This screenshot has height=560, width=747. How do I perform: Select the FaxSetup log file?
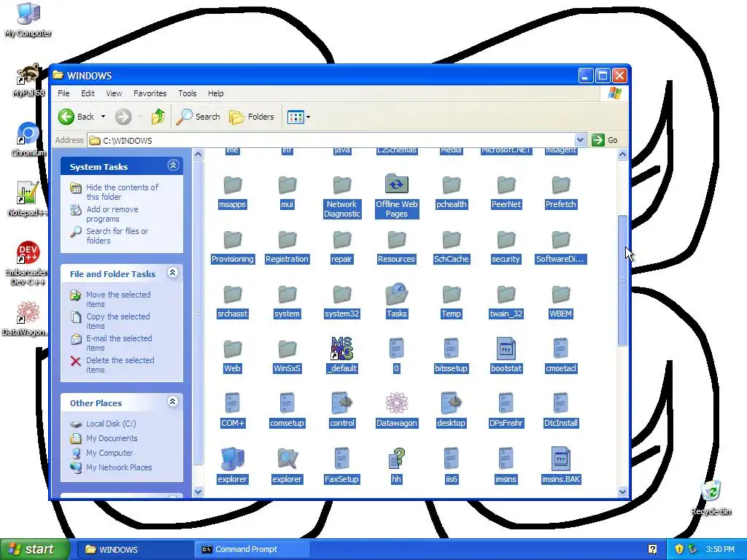click(x=341, y=466)
